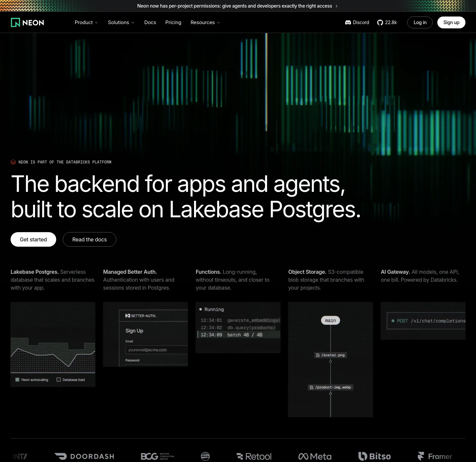
Task: Click the Neon autoscaling legend icon
Action: (x=17, y=380)
